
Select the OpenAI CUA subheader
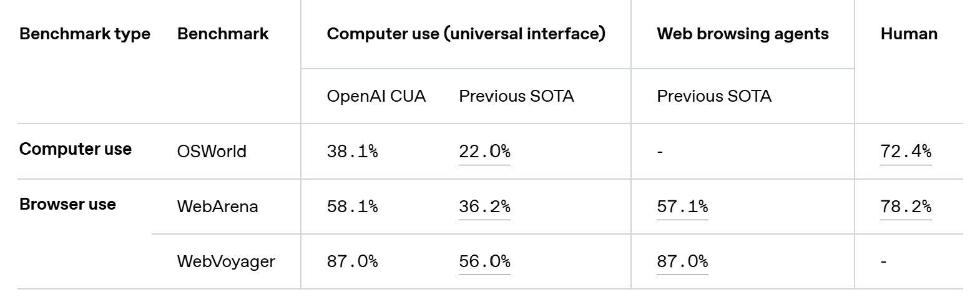[376, 96]
